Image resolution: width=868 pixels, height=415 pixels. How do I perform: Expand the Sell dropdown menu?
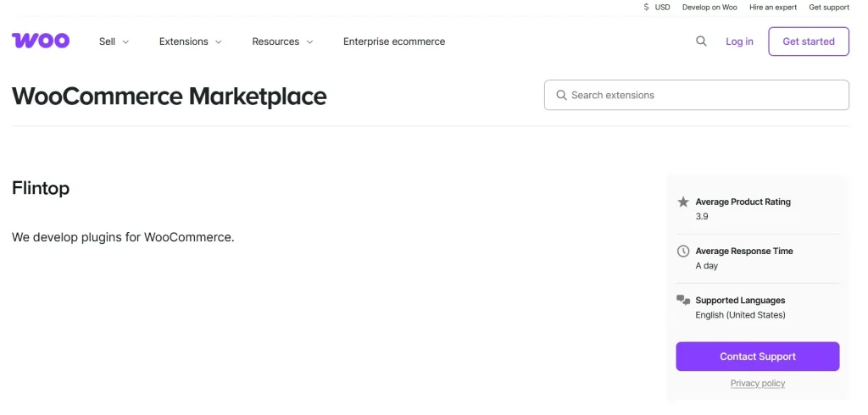(114, 41)
